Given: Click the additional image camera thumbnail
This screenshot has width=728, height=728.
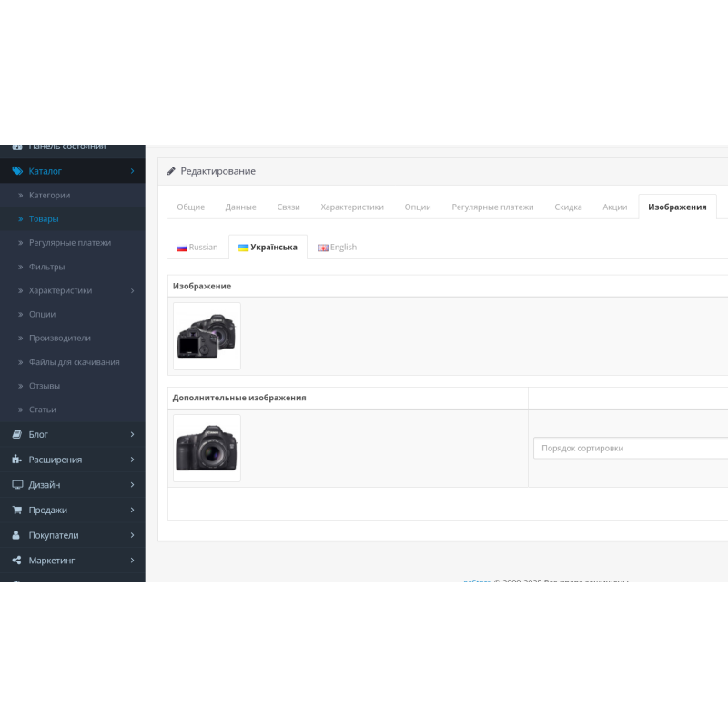Looking at the screenshot, I should tap(207, 448).
